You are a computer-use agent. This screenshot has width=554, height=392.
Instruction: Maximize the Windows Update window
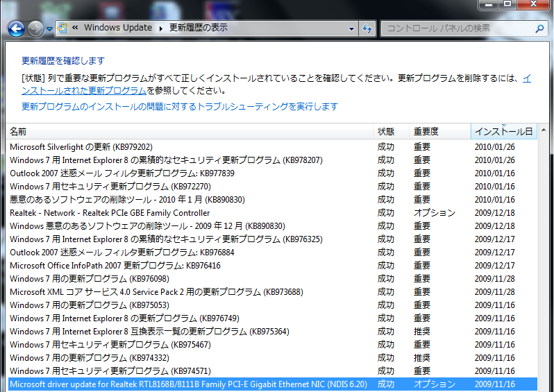click(507, 4)
